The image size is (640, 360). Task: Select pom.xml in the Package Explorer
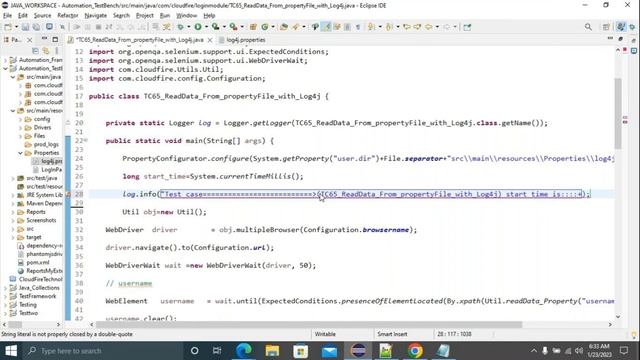point(34,262)
